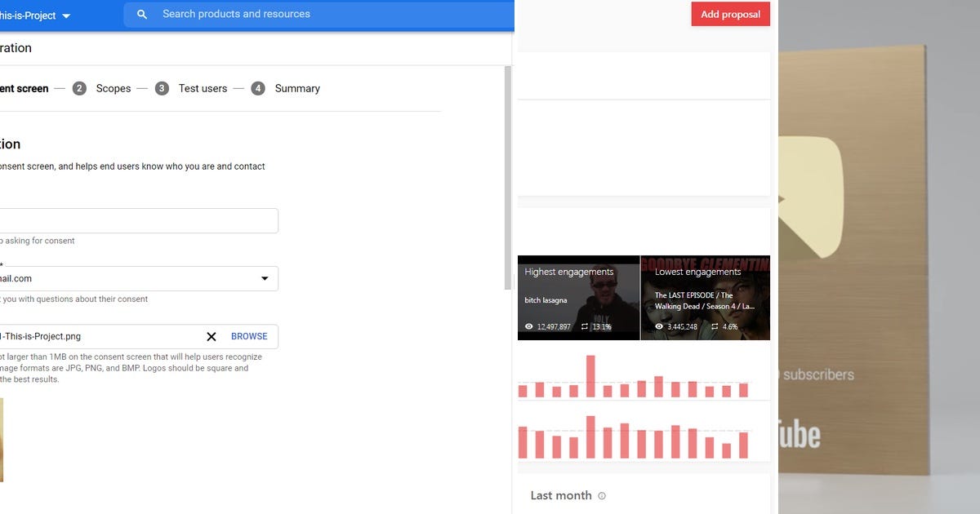Switch to the Scopes step
The width and height of the screenshot is (980, 514).
tap(114, 88)
